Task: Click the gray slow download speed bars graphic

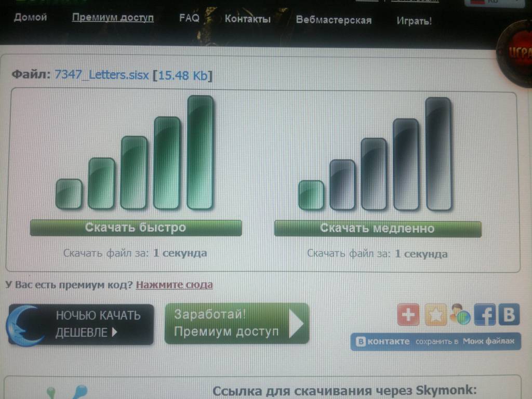Action: 375,154
